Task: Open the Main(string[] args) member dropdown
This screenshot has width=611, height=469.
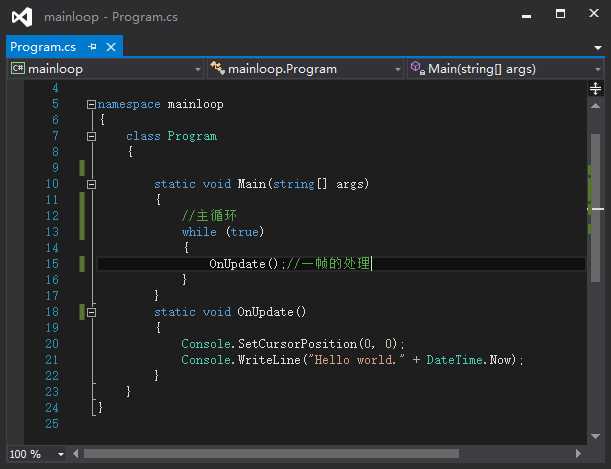Action: tap(505, 69)
